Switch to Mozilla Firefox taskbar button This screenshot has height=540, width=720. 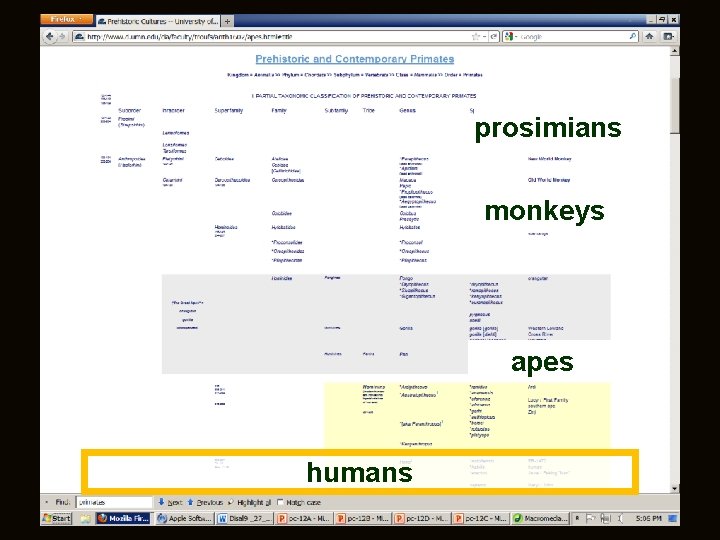pos(124,518)
